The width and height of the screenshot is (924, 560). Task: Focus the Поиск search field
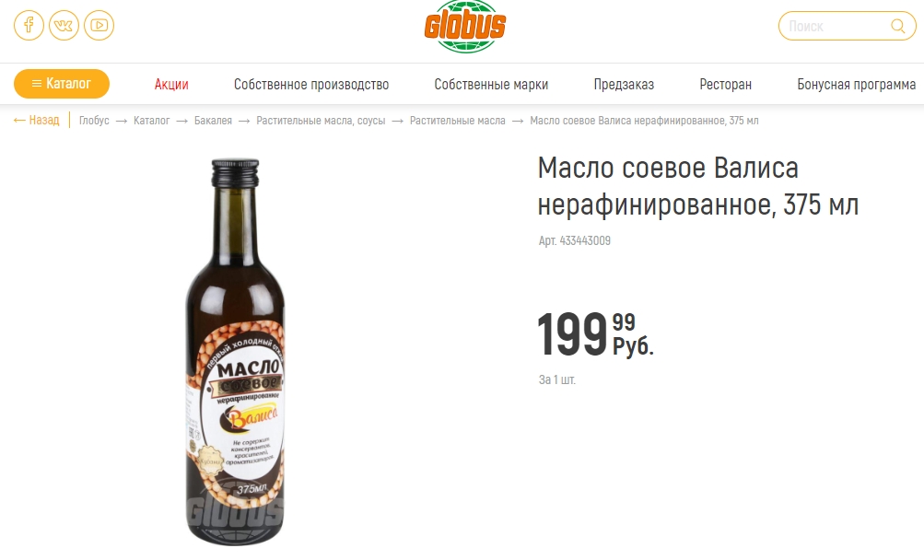point(847,26)
